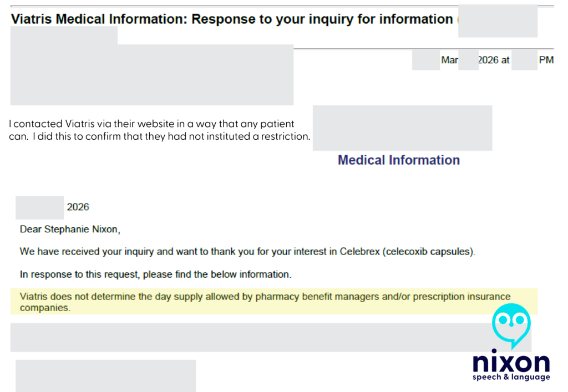Screen dimensions: 568x392
Task: Click the "PM" text in email timestamp
Action: click(546, 60)
